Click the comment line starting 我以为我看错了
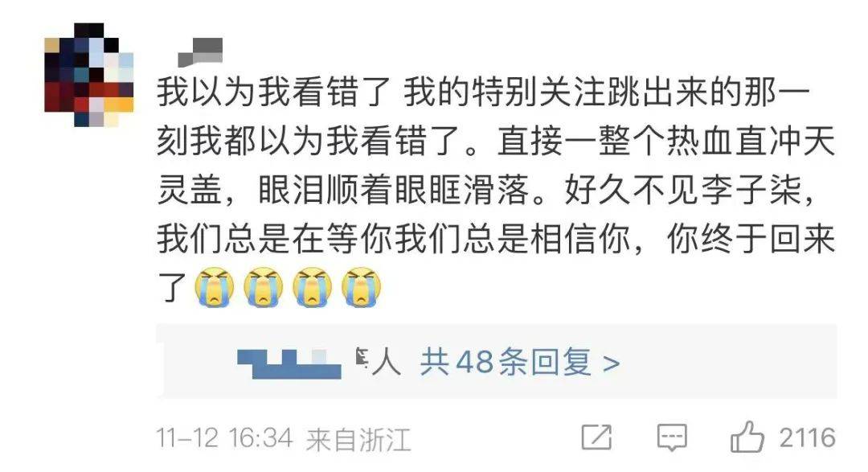The image size is (868, 472). click(x=483, y=92)
